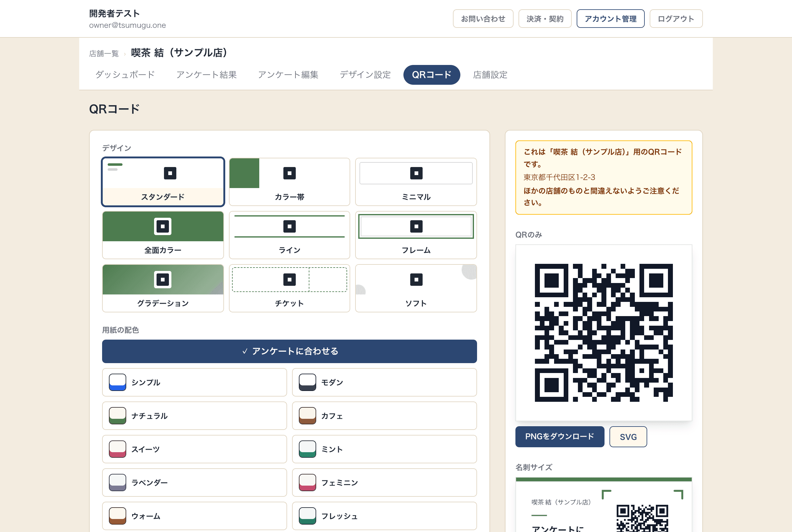
Task: Pick the スイーツ pink palette
Action: [194, 449]
